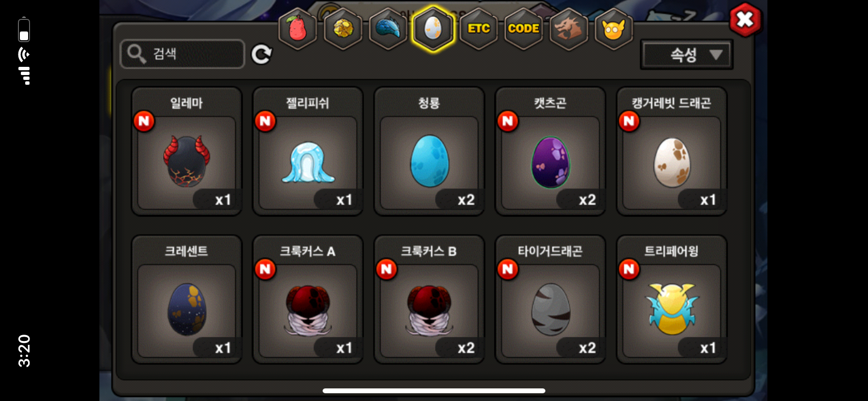This screenshot has height=401, width=868.
Task: Select the golden 트리페어윙 egg
Action: tap(671, 300)
